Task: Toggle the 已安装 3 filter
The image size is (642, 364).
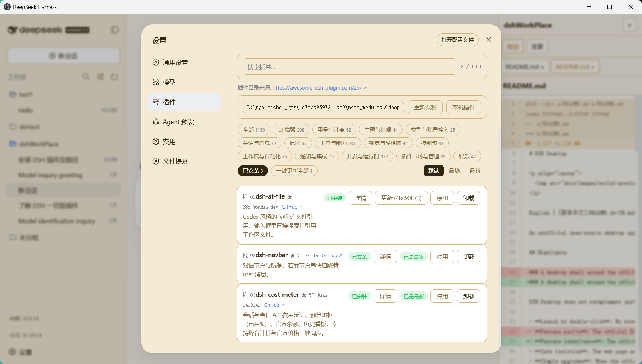Action: [x=253, y=171]
